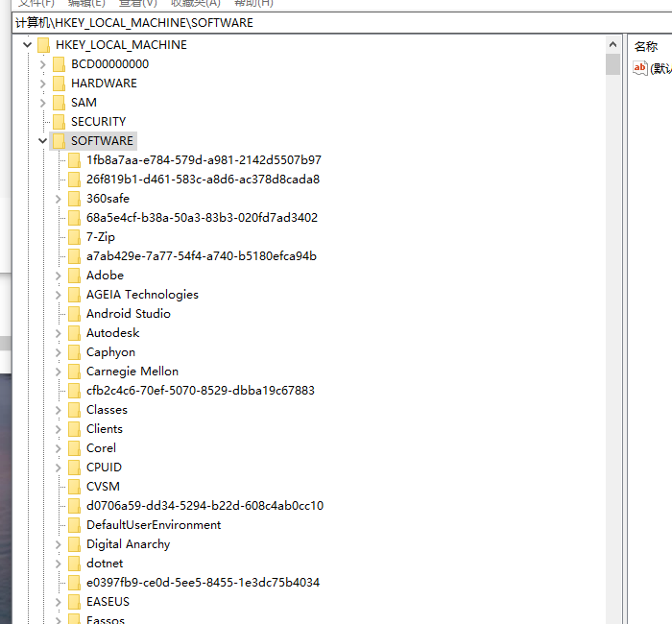Expand the CPUID key

point(59,468)
